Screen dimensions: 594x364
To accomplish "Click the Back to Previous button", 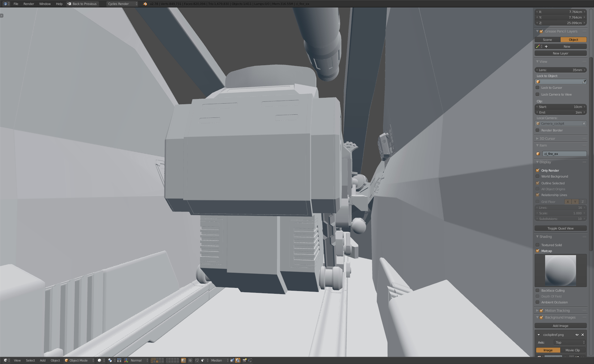I will pos(82,4).
